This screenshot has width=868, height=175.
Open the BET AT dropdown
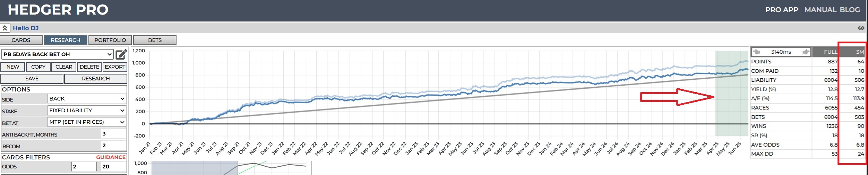pos(86,122)
